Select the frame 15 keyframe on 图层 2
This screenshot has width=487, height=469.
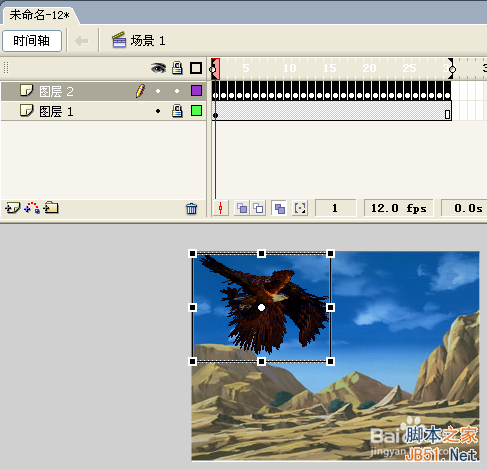coord(327,91)
